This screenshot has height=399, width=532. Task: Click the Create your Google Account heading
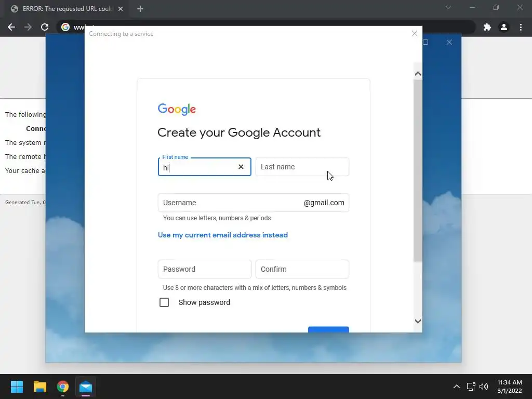point(239,132)
